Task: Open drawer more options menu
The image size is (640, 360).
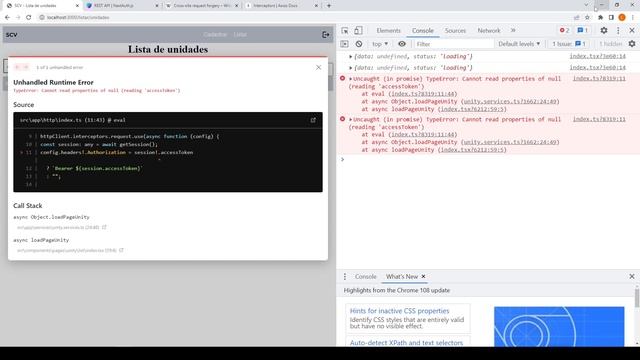Action: (345, 277)
